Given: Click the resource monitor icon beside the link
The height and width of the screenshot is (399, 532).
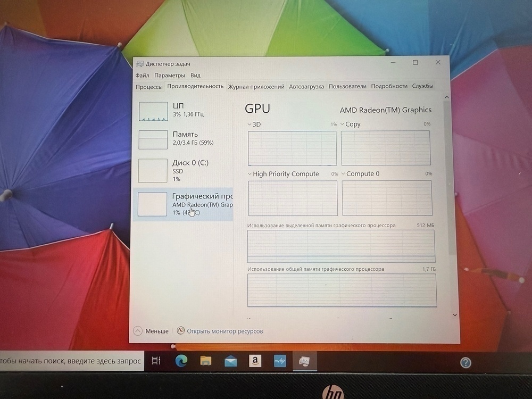Looking at the screenshot, I should (180, 331).
